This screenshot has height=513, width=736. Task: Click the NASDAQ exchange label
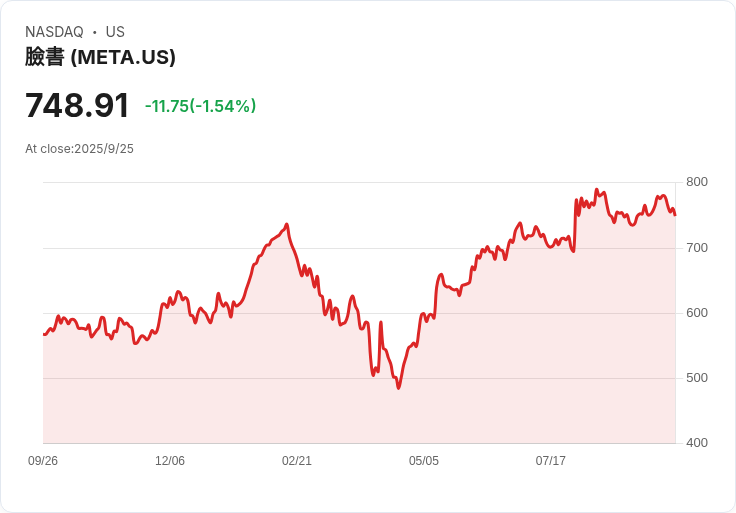pyautogui.click(x=54, y=32)
